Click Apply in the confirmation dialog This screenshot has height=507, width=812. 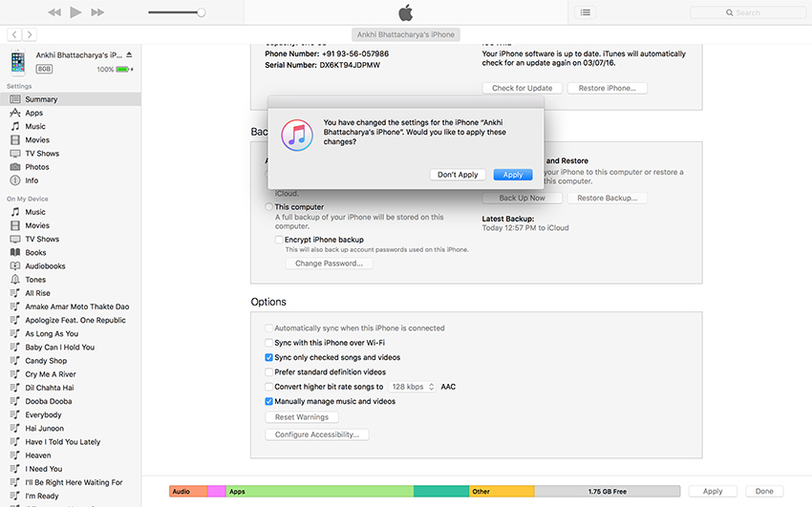[x=513, y=175]
